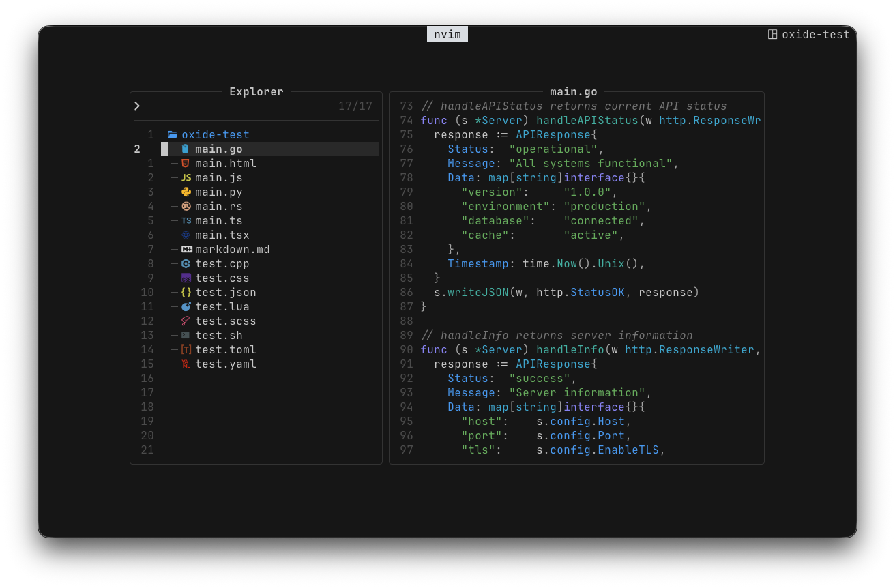This screenshot has height=588, width=895.
Task: Click the CSS icon beside test.css
Action: pos(186,278)
